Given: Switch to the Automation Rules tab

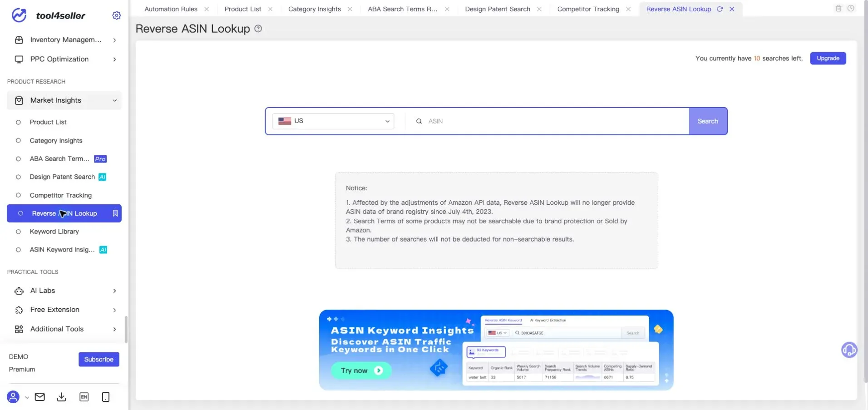Looking at the screenshot, I should (x=171, y=9).
